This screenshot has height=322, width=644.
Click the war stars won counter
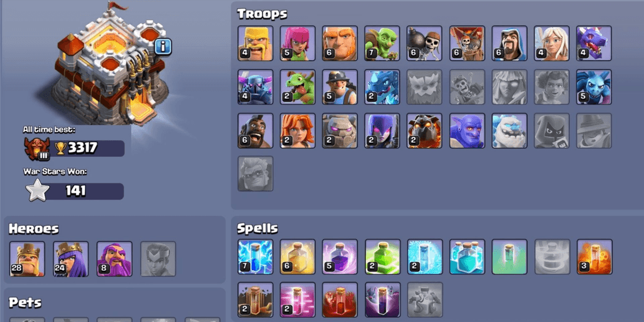[x=74, y=191]
